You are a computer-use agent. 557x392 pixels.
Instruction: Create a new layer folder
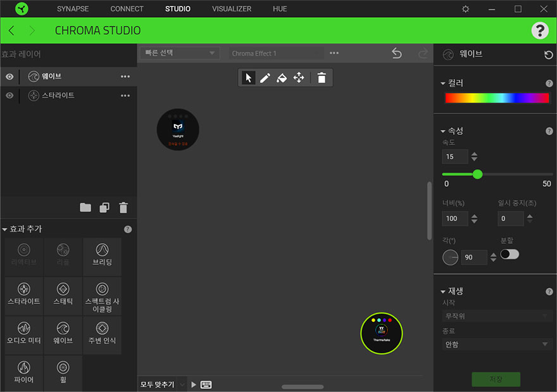click(x=85, y=207)
